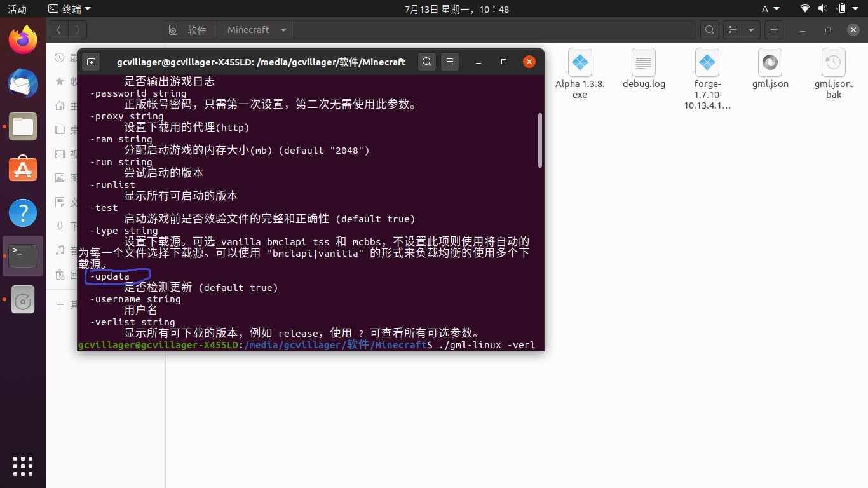The image size is (868, 488).
Task: Open Thunderbird mail from the dock
Action: tap(23, 84)
